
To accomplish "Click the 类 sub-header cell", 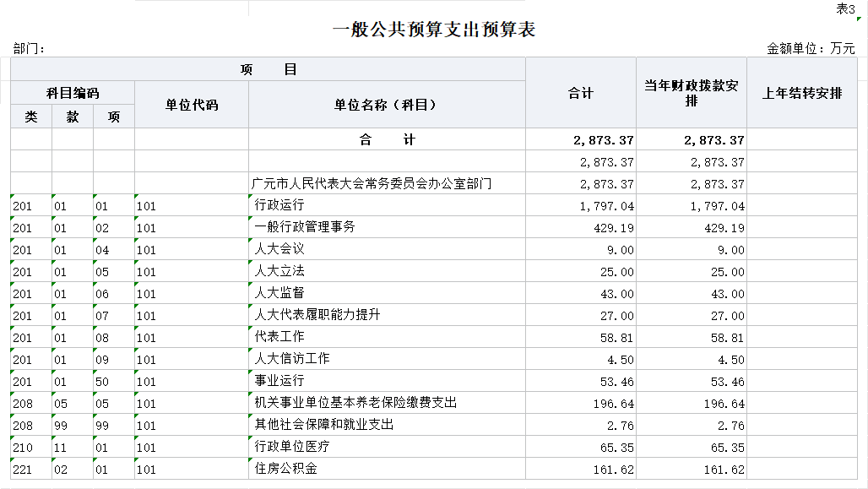I will (31, 117).
